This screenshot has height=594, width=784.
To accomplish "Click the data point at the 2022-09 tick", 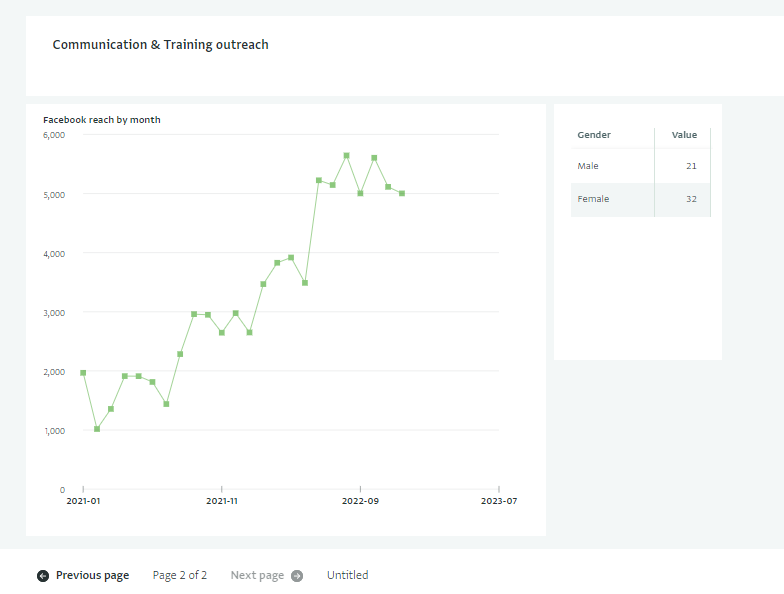I will click(x=360, y=194).
